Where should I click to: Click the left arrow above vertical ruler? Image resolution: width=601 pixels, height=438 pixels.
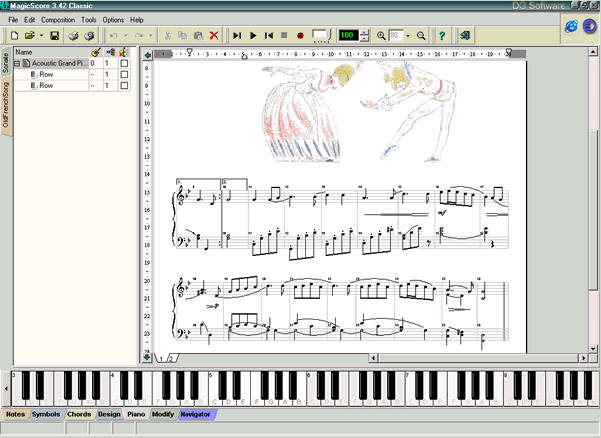(x=148, y=56)
